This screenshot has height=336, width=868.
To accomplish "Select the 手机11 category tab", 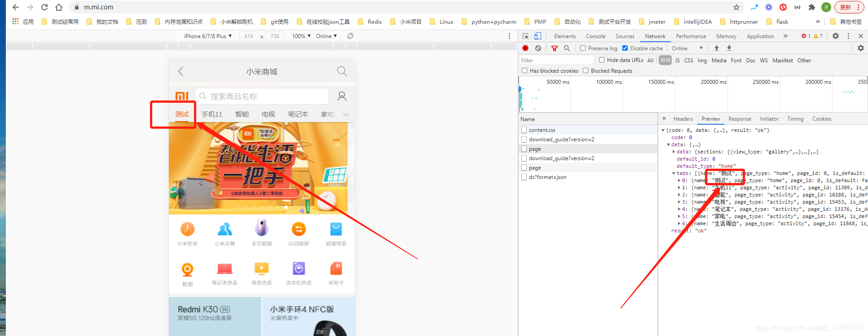I will coord(212,114).
